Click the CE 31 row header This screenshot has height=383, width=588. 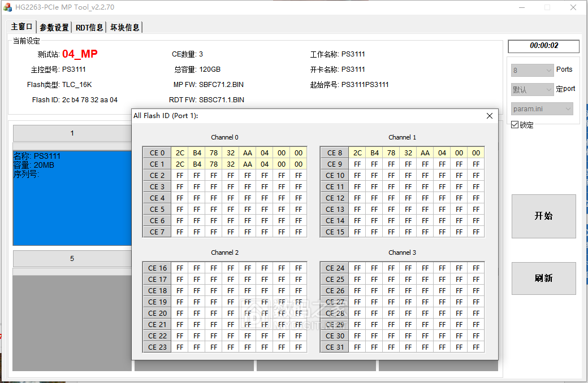(334, 347)
